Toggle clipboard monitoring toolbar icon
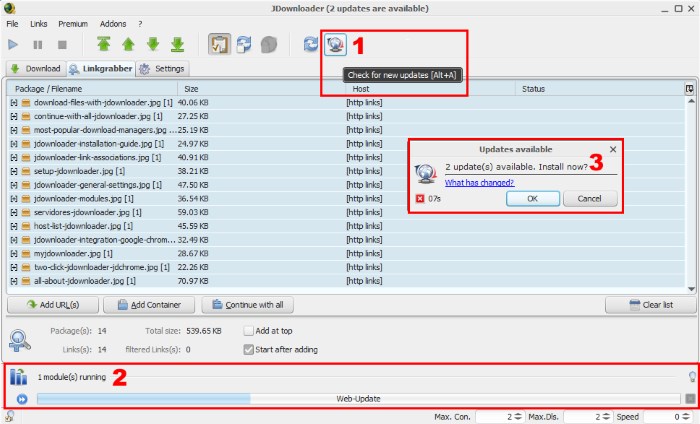The image size is (700, 424). [219, 44]
